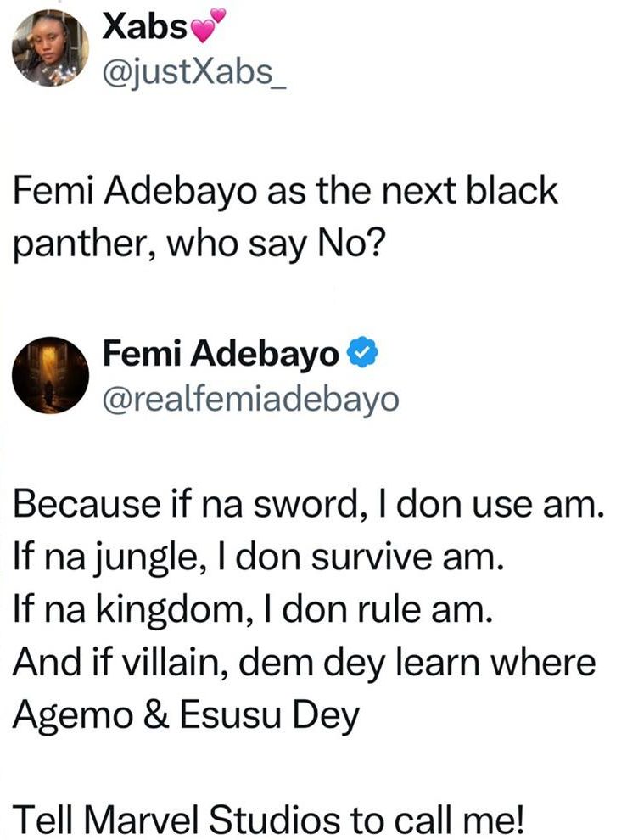Click "Tell Marvel Studios to call me!"
The height and width of the screenshot is (840, 627).
click(x=272, y=818)
